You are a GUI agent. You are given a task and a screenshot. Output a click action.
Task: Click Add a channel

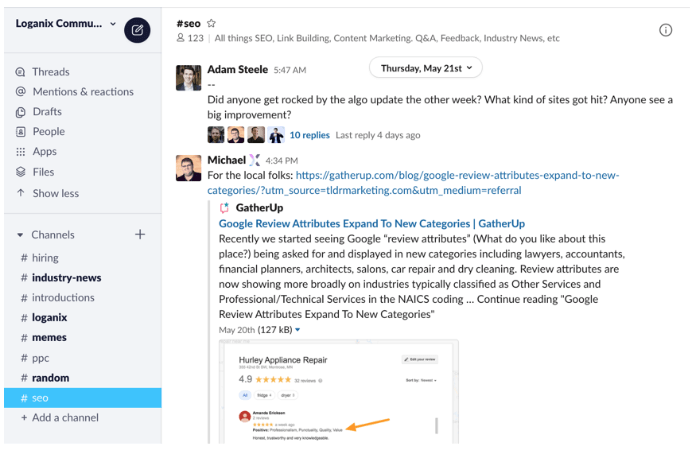(60, 418)
